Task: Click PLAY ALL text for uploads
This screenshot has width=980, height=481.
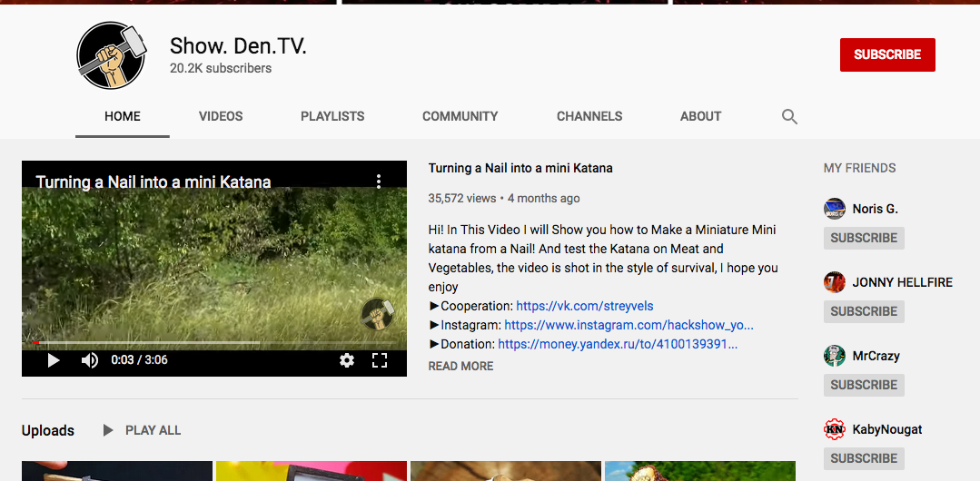Action: coord(153,430)
